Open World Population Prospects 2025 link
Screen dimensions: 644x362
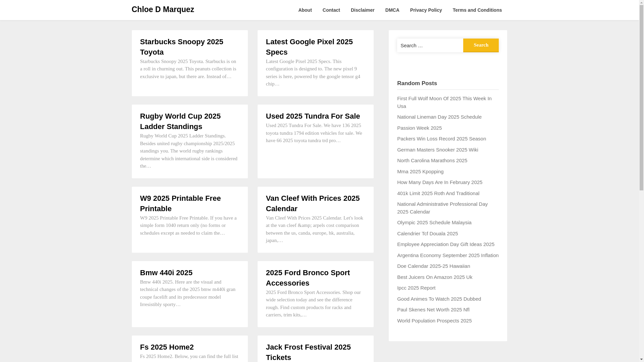tap(434, 321)
